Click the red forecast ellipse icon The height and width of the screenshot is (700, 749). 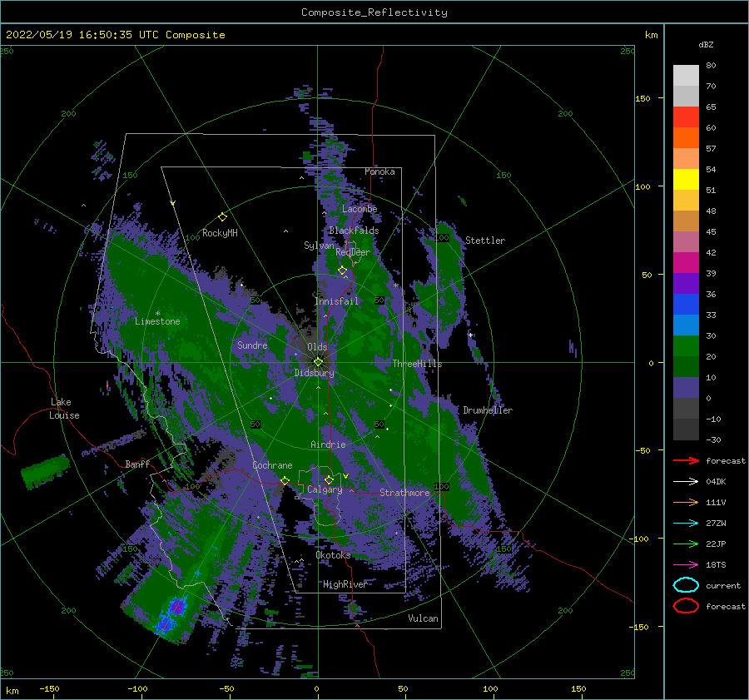point(686,606)
